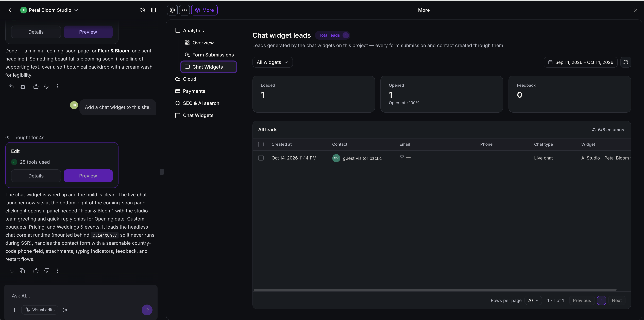Open the globe preview icon
This screenshot has height=320, width=644.
pos(172,10)
